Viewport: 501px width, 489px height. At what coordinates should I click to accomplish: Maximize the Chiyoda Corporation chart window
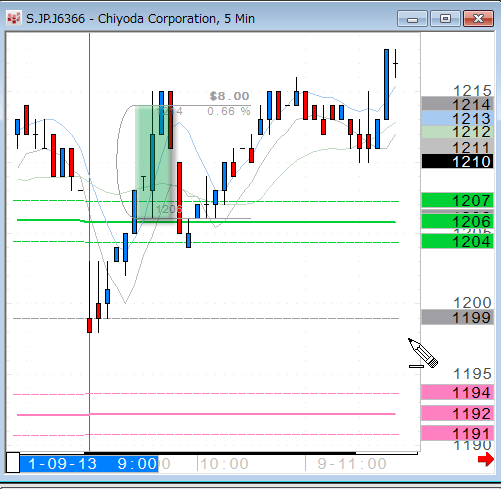point(445,18)
